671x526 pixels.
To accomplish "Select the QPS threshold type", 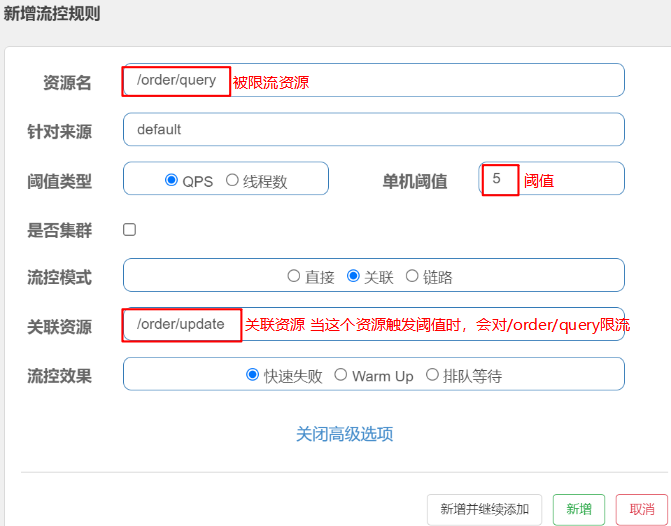I will click(x=172, y=181).
